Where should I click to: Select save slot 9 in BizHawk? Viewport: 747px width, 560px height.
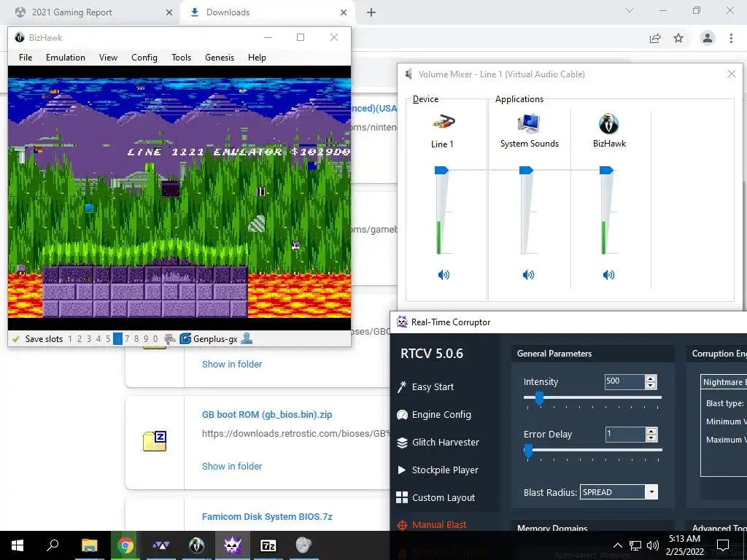146,339
